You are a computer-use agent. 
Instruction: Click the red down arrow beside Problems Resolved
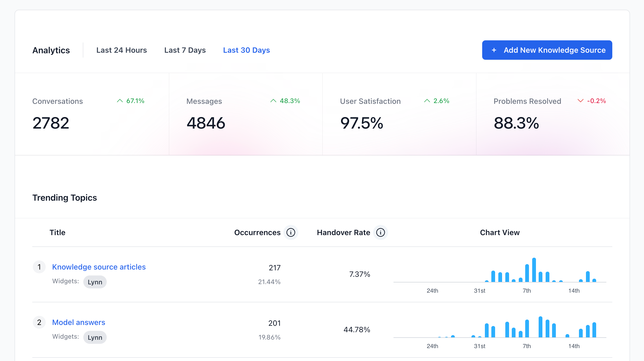[580, 101]
